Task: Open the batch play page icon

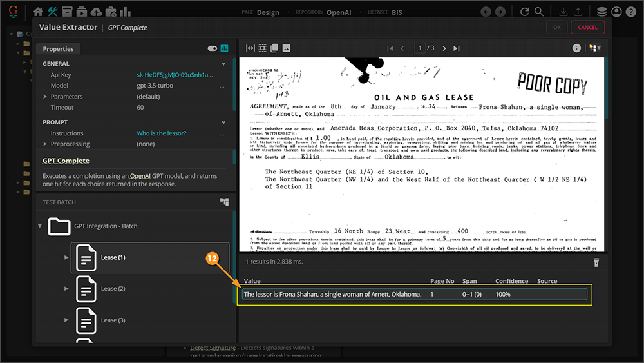Action: coord(81,12)
